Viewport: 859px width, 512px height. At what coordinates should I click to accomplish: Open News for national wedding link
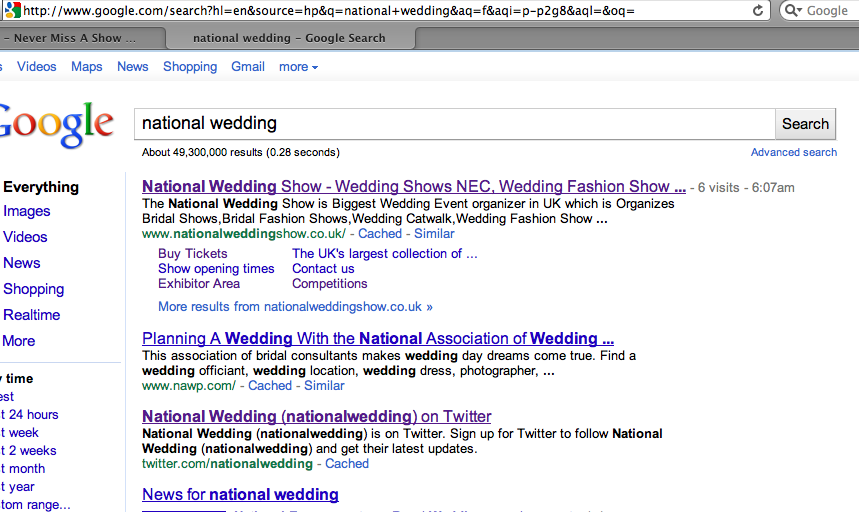pyautogui.click(x=240, y=494)
